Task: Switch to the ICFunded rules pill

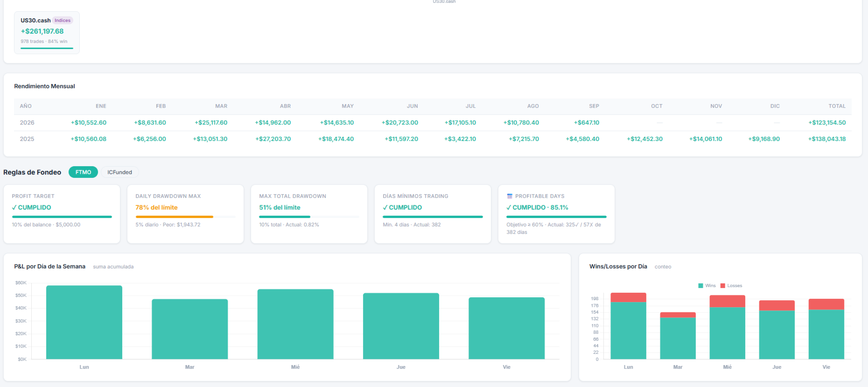Action: click(119, 172)
